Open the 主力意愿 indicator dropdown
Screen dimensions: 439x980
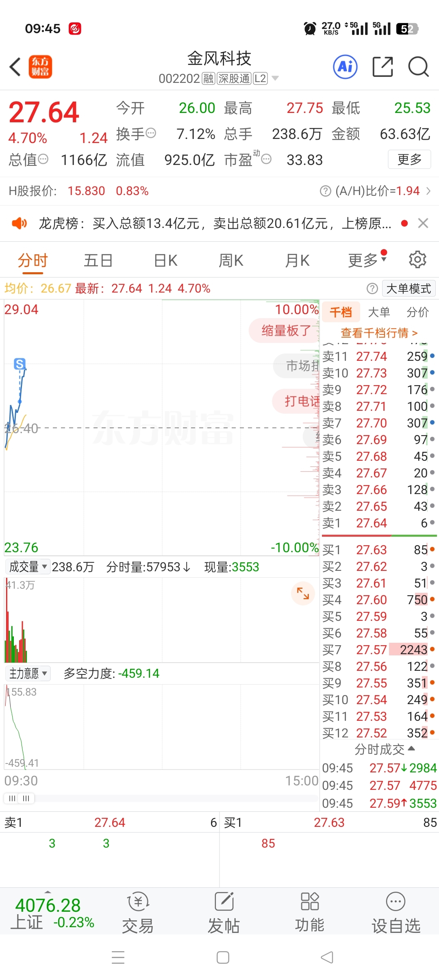tap(28, 673)
